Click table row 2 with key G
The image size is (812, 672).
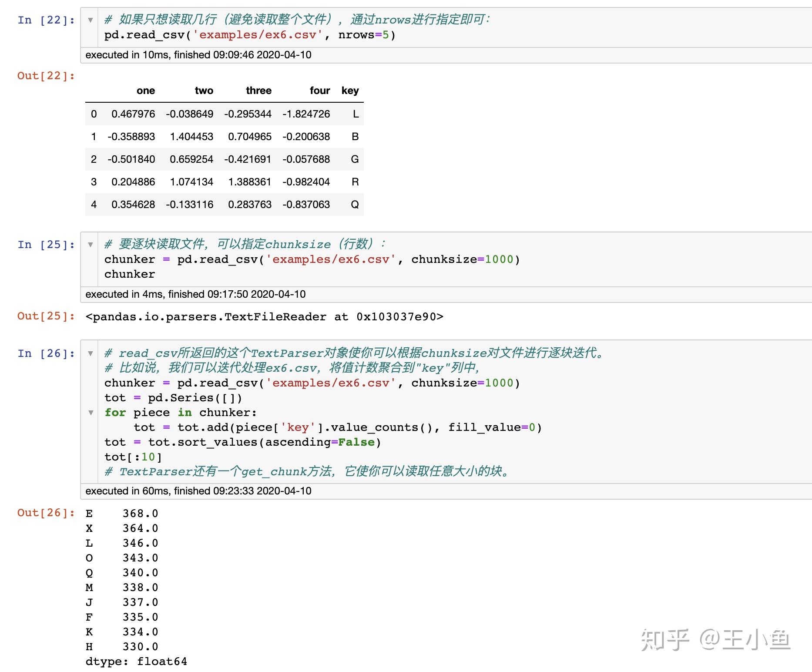(x=225, y=159)
